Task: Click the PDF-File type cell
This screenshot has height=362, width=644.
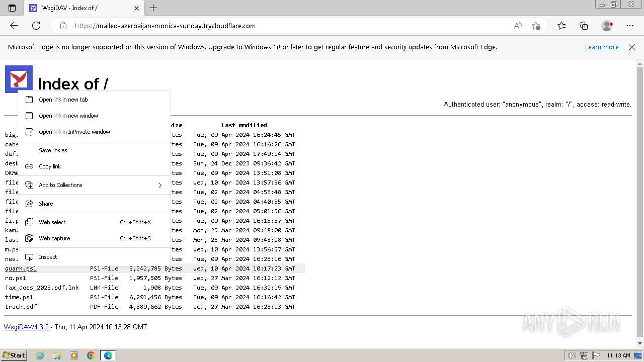Action: click(104, 307)
